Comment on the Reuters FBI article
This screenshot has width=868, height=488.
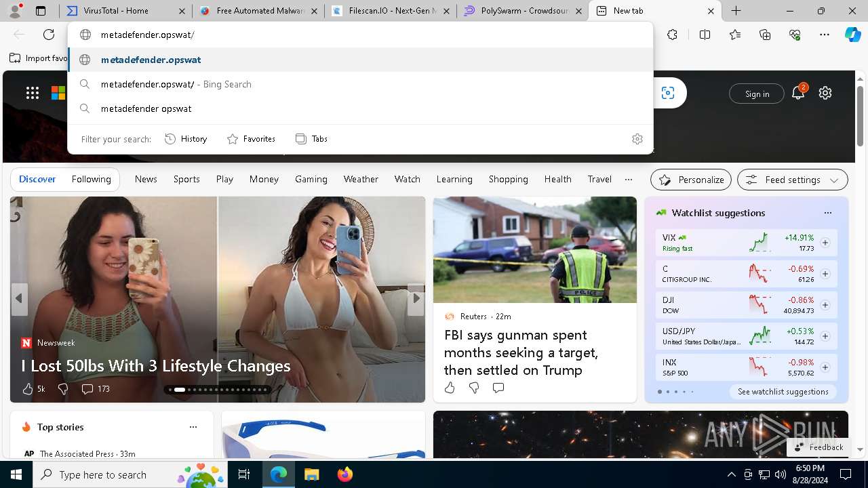pos(498,388)
